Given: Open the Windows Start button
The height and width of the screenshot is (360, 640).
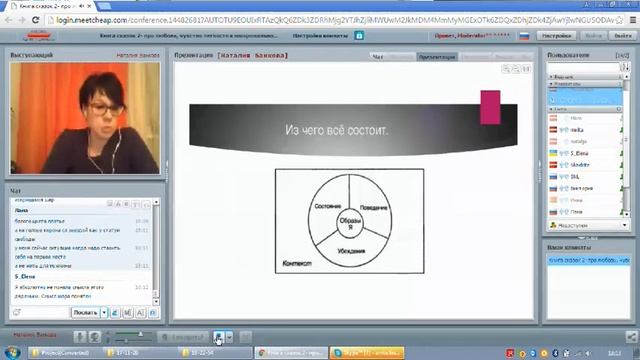Looking at the screenshot, I should point(12,352).
